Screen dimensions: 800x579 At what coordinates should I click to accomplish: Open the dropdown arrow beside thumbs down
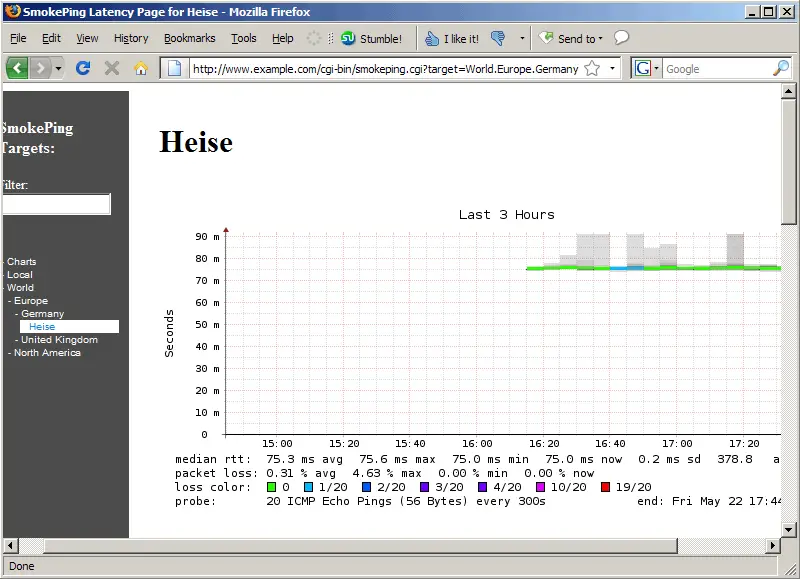pyautogui.click(x=522, y=38)
